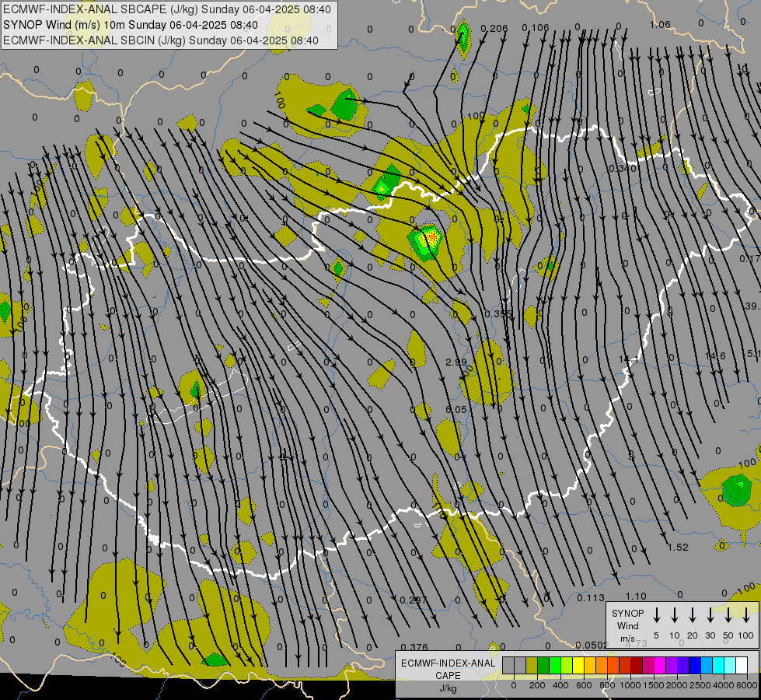Click the CAPE label in the color legend
Image resolution: width=761 pixels, height=700 pixels.
click(x=448, y=676)
